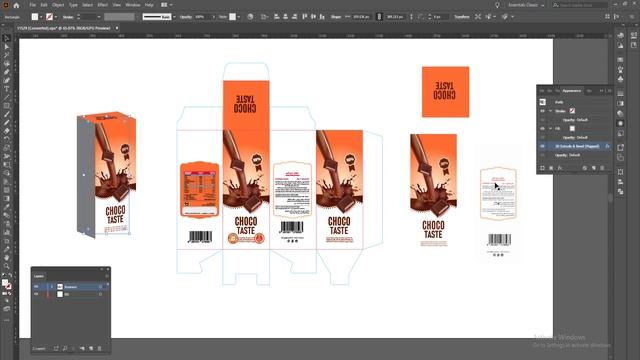Screen dimensions: 640x360
Task: Click the Isolate Selected Object icon
Action: point(478,17)
